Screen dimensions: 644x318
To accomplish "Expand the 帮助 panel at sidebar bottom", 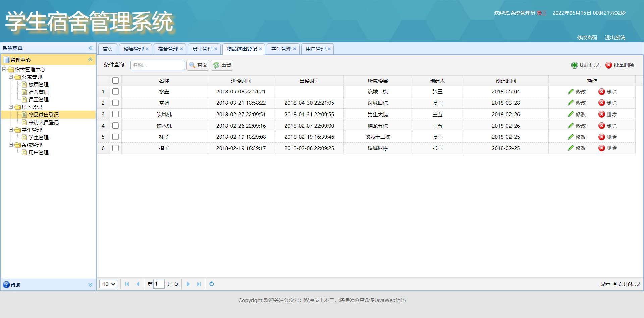I will 90,284.
